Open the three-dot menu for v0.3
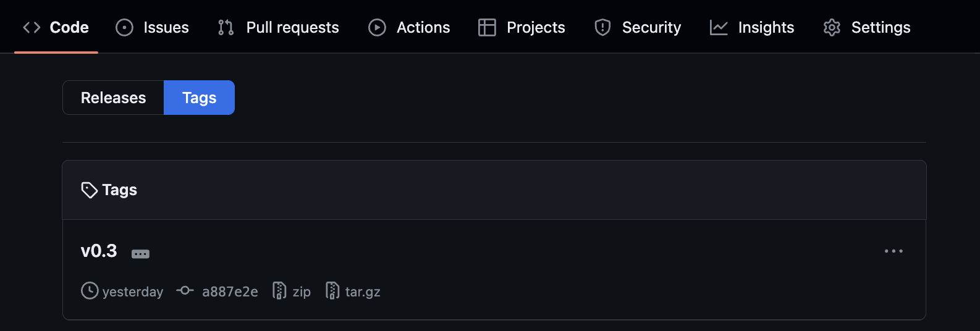 (x=893, y=251)
